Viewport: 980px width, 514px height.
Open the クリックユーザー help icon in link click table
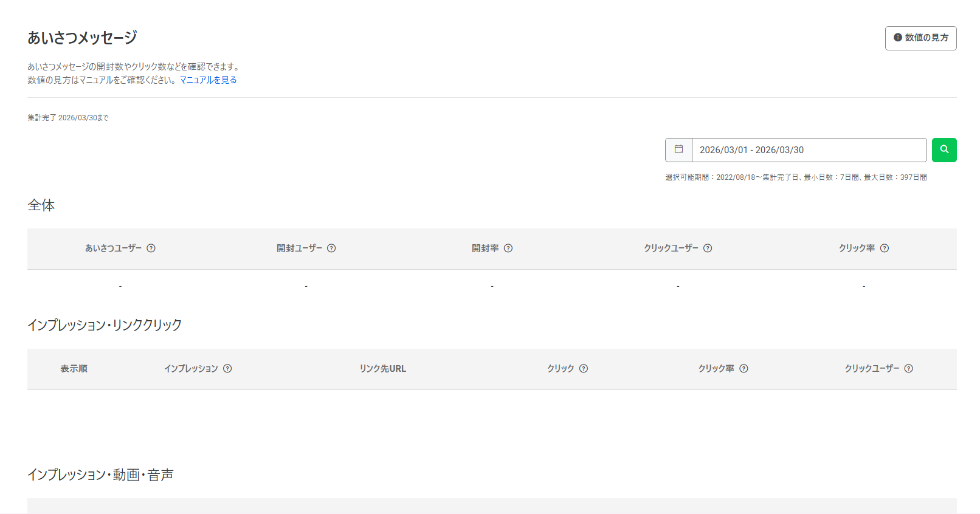pos(909,368)
